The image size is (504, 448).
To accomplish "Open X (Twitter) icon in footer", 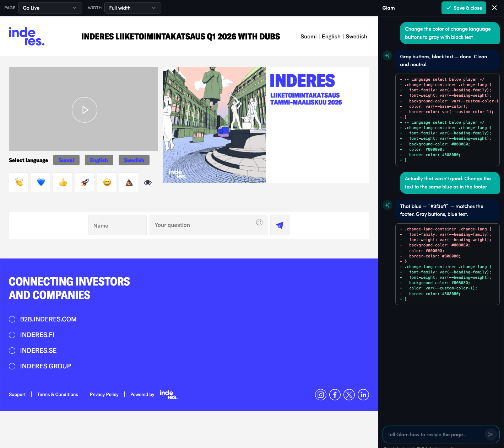I will 349,395.
